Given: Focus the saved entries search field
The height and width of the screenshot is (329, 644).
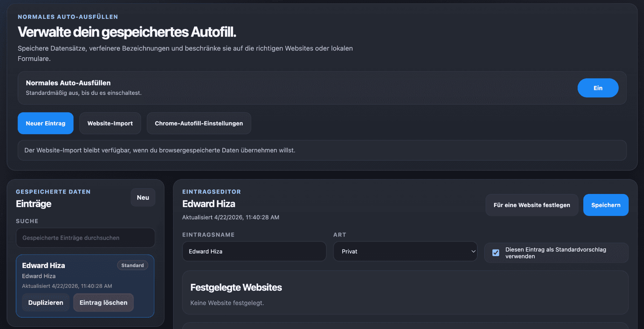Looking at the screenshot, I should (85, 238).
